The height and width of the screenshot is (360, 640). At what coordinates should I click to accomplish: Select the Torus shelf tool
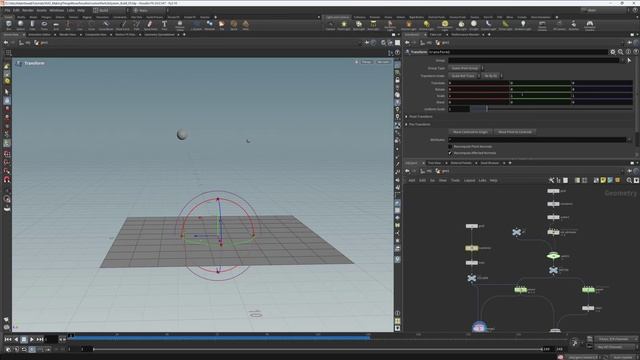pyautogui.click(x=44, y=25)
